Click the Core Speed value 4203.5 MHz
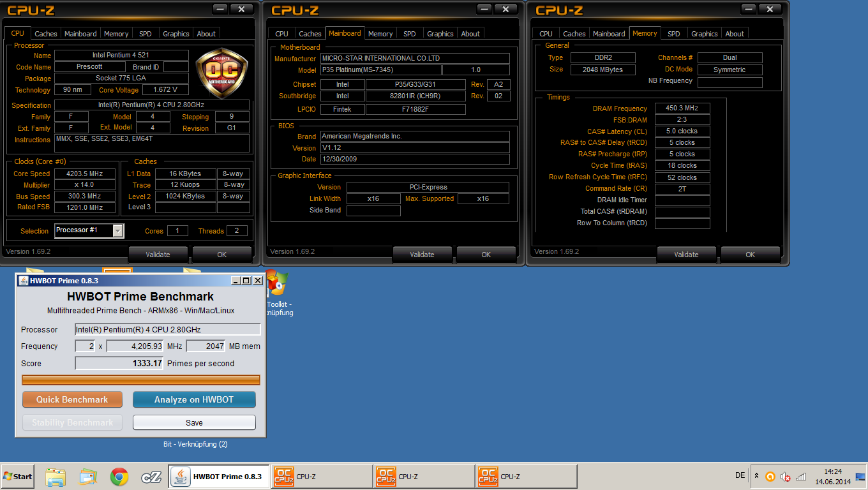 click(x=84, y=174)
